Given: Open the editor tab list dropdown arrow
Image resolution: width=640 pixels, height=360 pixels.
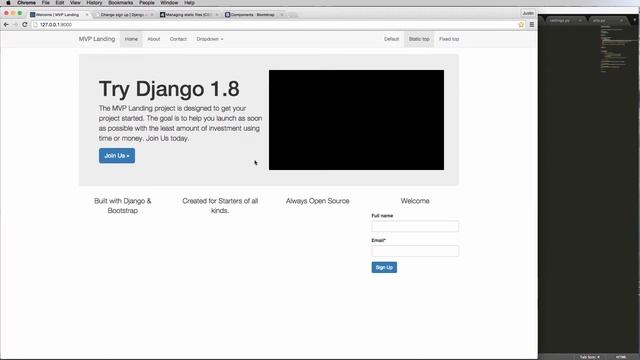Looking at the screenshot, I should tap(635, 20).
